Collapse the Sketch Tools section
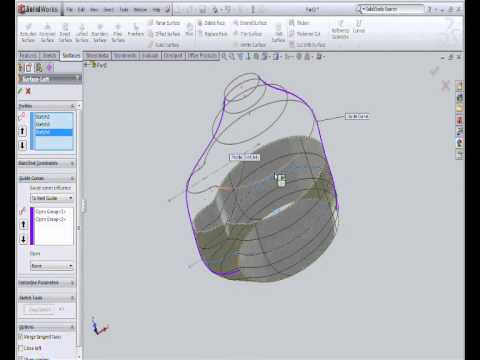This screenshot has width=480, height=360. point(72,298)
